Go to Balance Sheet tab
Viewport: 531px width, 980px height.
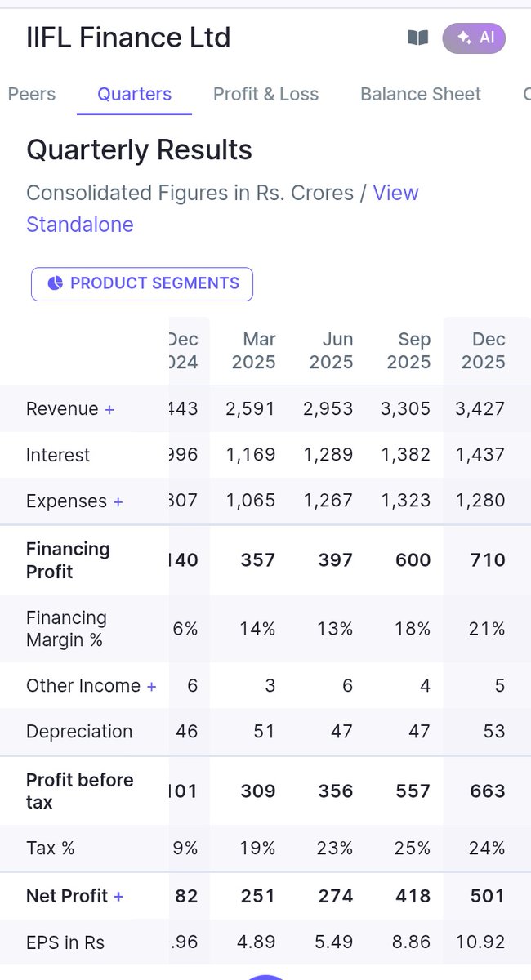click(x=421, y=94)
